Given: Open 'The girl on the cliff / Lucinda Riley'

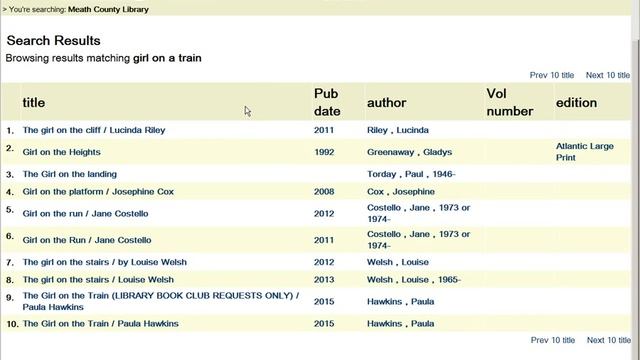Looking at the screenshot, I should pos(94,130).
